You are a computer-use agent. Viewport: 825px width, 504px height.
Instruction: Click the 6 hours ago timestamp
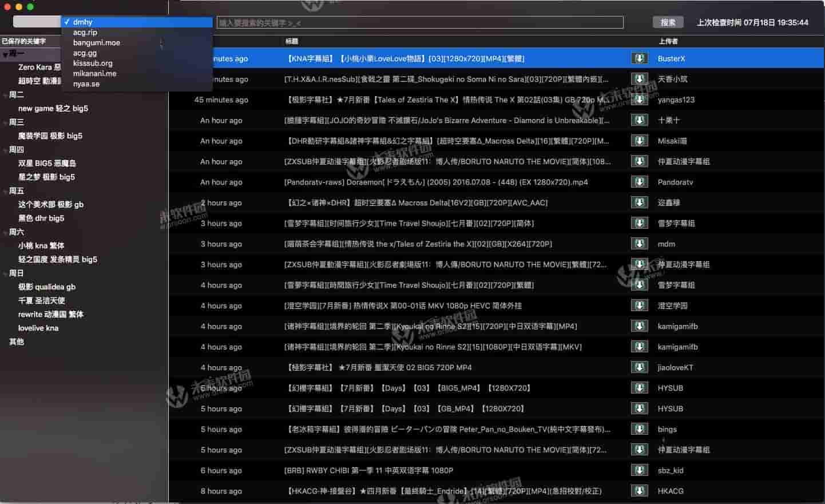pyautogui.click(x=221, y=470)
